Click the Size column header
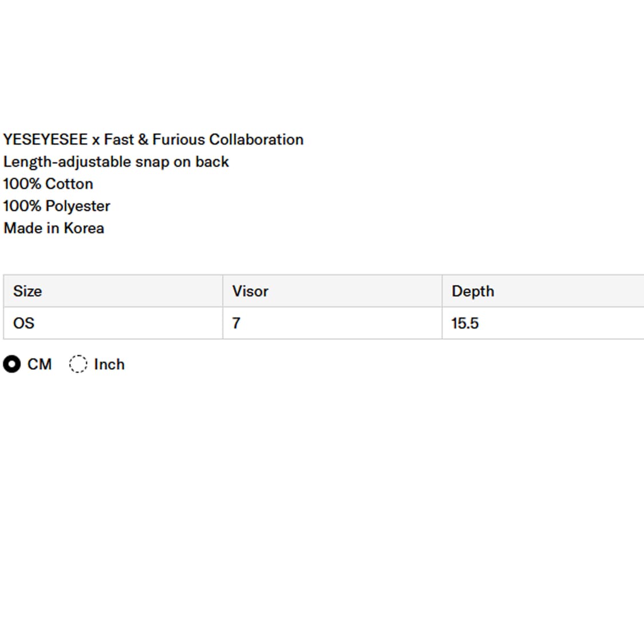This screenshot has width=644, height=644. coord(27,291)
